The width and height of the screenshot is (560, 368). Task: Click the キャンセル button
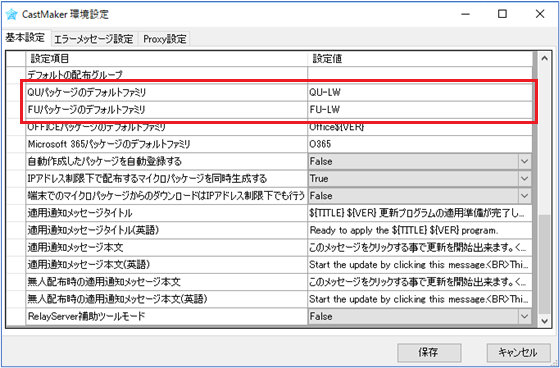pyautogui.click(x=518, y=353)
